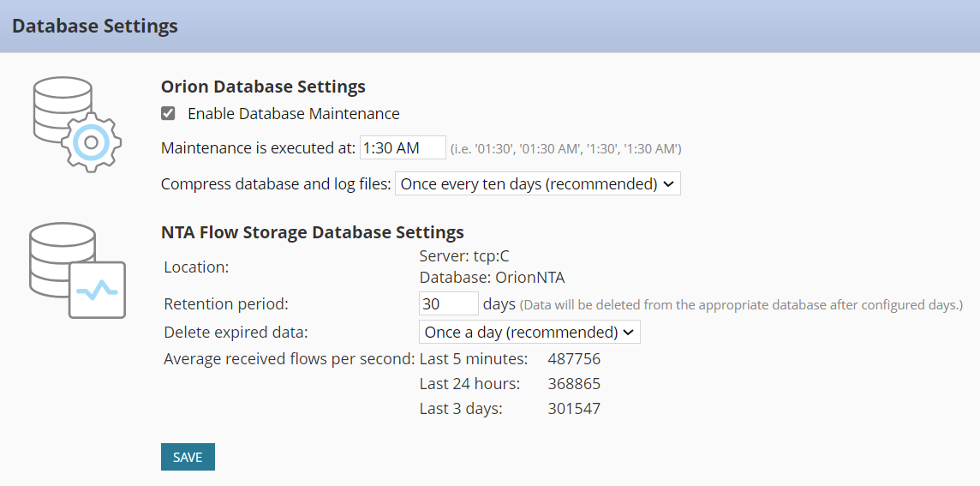Click the Database Settings page title
The image size is (980, 486).
[95, 26]
